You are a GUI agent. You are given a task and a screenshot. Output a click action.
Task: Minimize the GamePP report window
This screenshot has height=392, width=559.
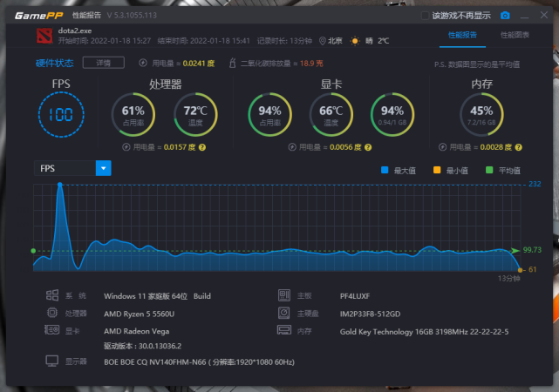pos(524,16)
